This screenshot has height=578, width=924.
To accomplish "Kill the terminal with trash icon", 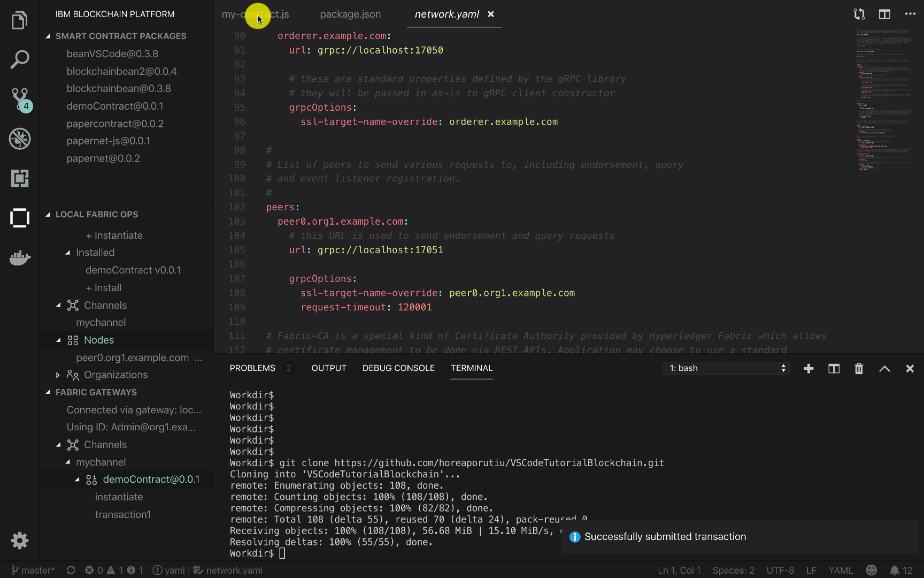I will (x=859, y=368).
